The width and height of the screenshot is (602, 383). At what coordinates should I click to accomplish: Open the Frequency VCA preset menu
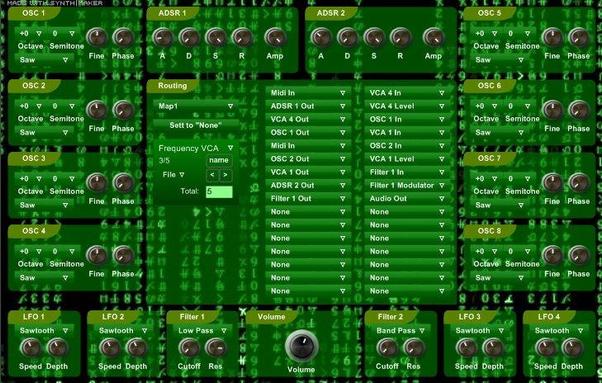[195, 148]
